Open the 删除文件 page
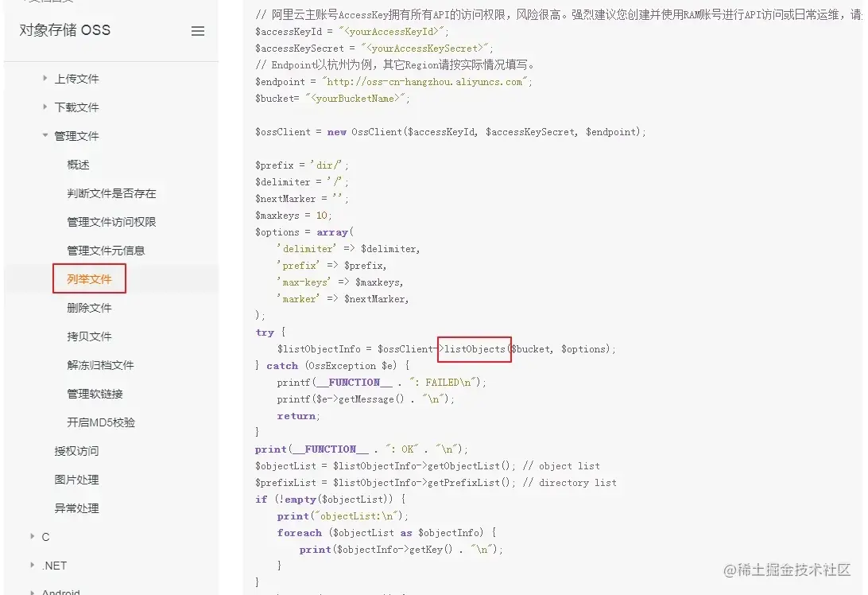 (89, 308)
